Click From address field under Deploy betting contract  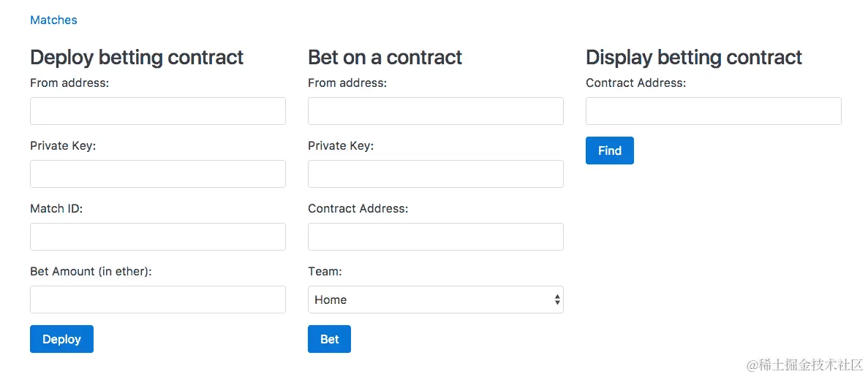(x=157, y=111)
